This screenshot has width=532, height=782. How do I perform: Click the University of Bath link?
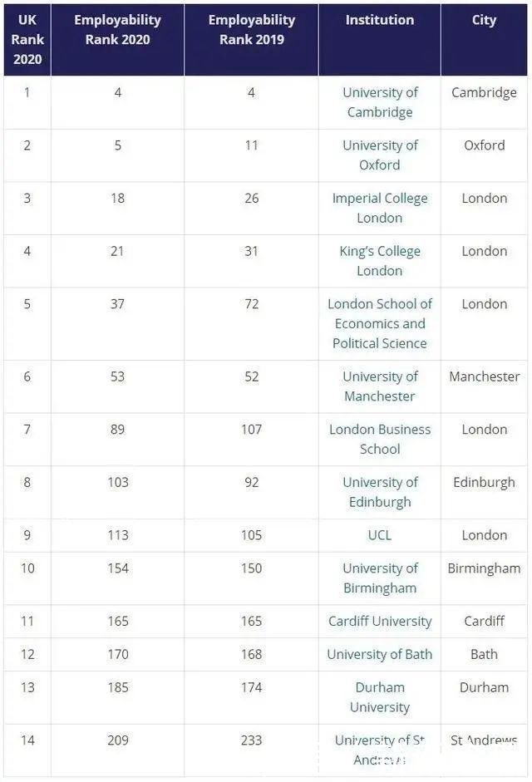click(x=380, y=654)
